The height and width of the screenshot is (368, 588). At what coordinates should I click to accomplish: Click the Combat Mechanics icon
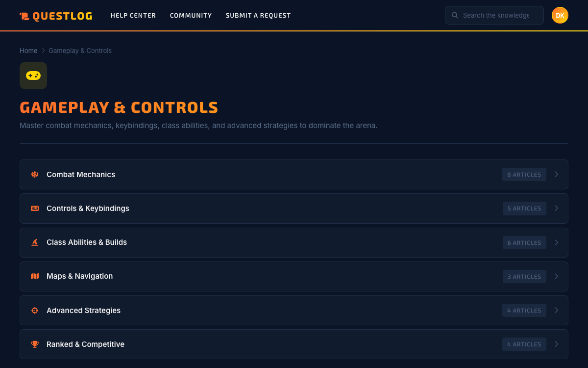(x=35, y=175)
